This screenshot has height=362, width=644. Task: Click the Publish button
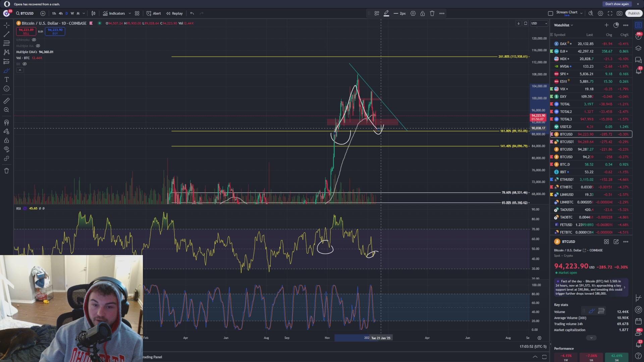tap(634, 13)
